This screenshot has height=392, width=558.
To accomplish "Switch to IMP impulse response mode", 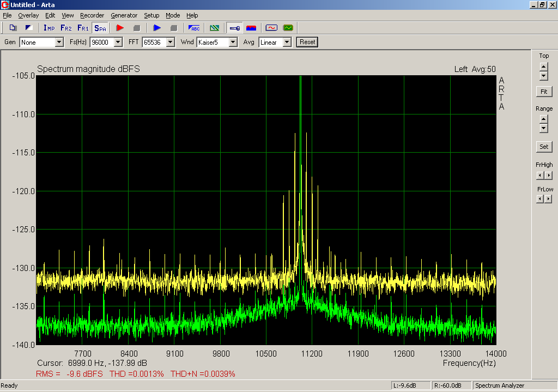I will 49,28.
